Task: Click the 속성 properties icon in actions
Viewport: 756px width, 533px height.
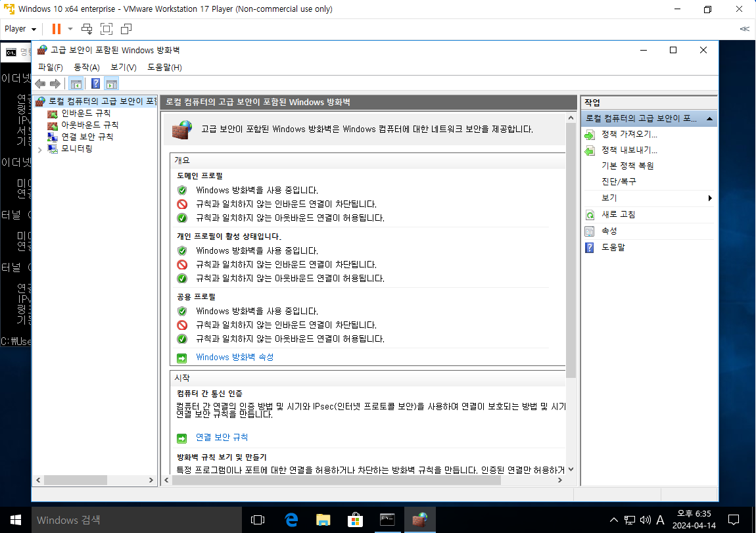Action: (590, 231)
